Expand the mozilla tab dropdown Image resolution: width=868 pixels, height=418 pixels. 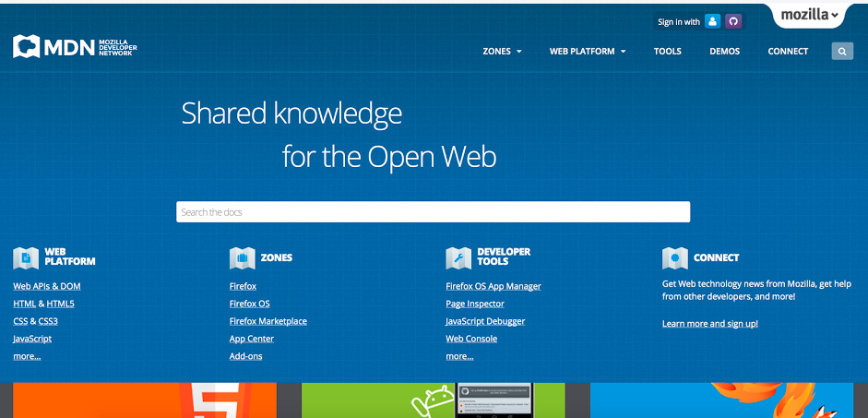point(809,16)
